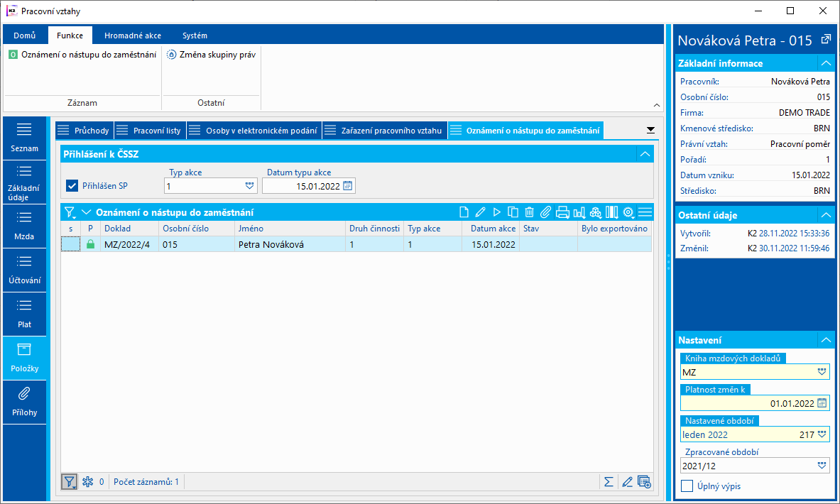Open the Základní údaje sidebar page
The image size is (840, 504).
pos(25,182)
